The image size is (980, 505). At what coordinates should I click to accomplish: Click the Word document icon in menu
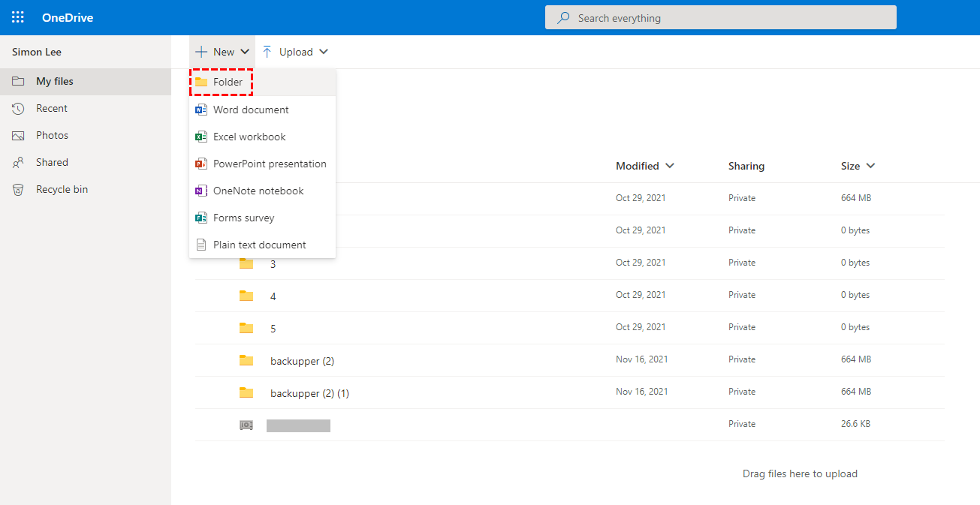coord(201,110)
